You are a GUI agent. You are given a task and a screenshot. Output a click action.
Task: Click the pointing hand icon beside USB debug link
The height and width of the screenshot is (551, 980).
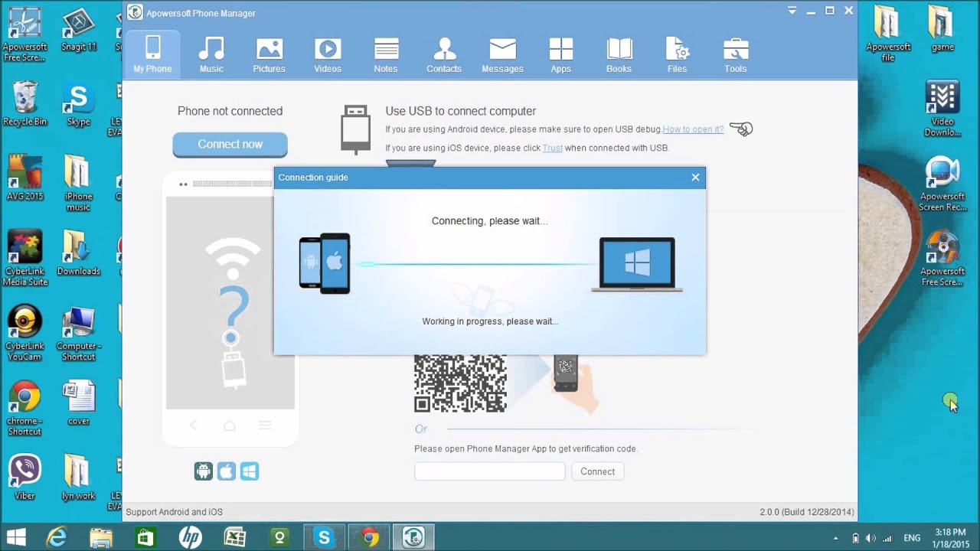click(741, 129)
